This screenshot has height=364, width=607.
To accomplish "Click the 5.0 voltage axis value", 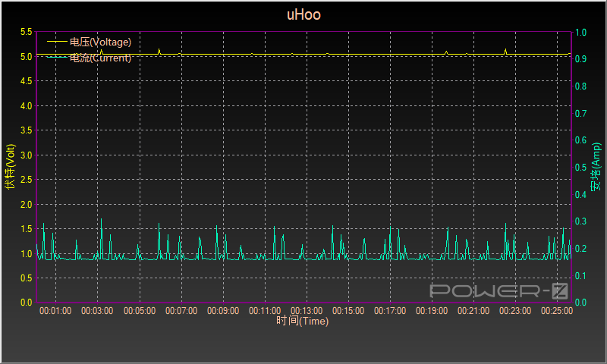I will pyautogui.click(x=27, y=56).
